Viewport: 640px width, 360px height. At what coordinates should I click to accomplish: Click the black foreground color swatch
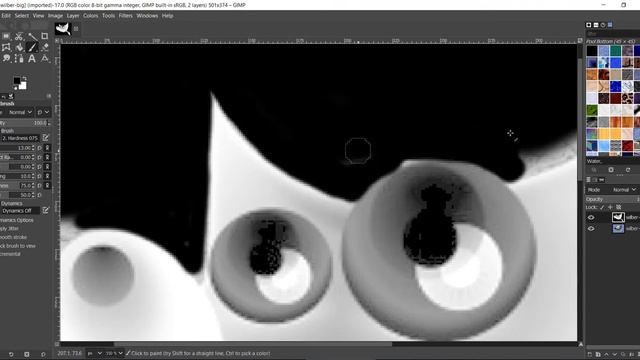(16, 81)
